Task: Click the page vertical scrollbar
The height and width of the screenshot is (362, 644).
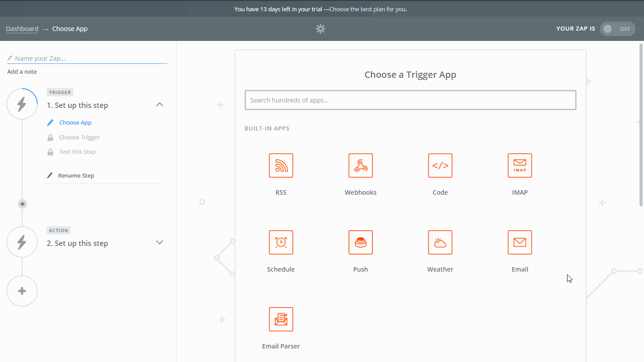Action: tap(641, 125)
